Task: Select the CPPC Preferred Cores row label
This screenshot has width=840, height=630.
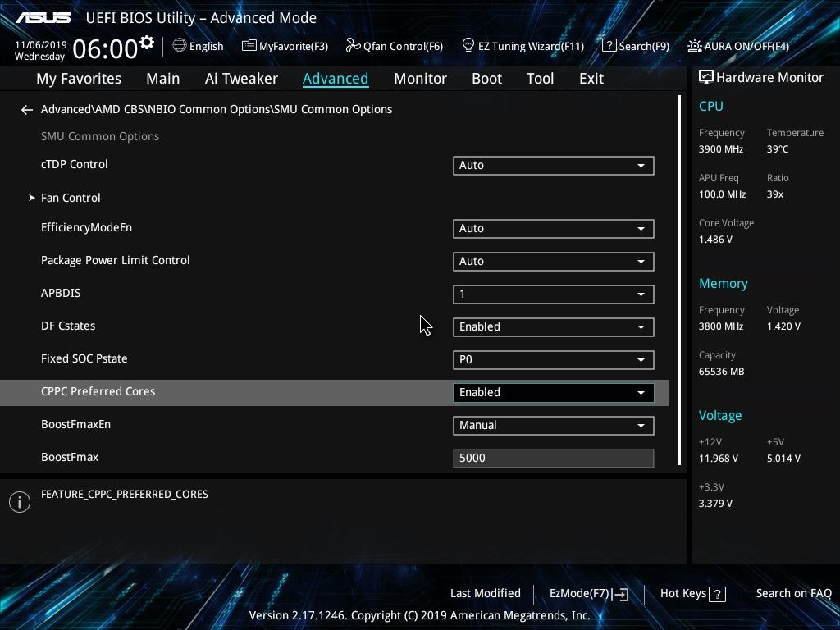Action: click(98, 391)
